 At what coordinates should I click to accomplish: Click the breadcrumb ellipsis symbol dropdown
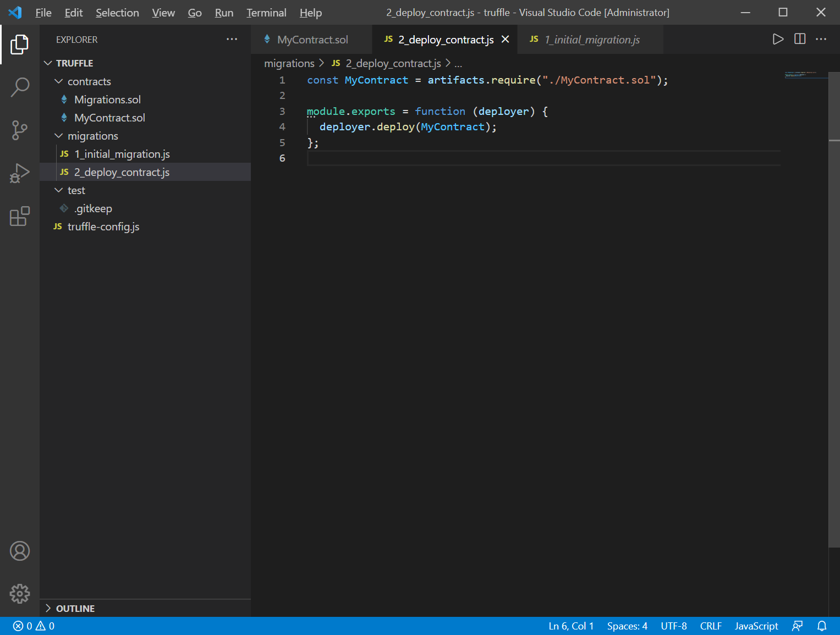point(458,64)
